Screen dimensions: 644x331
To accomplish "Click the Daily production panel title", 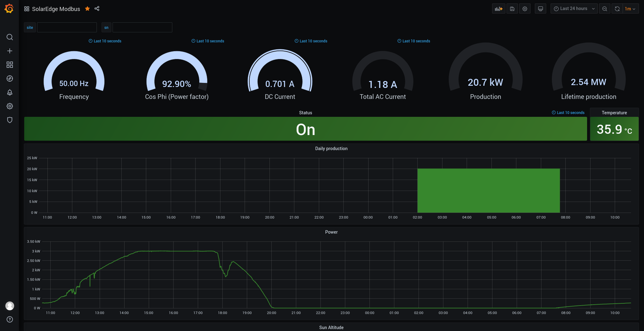I will tap(331, 149).
